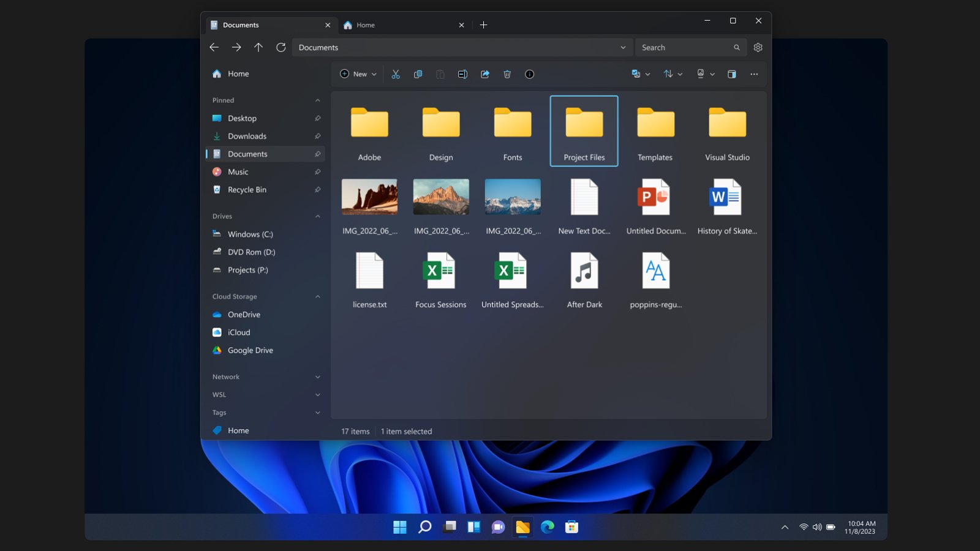Share the selected item via toolbar icon
The height and width of the screenshot is (551, 980).
coord(484,73)
